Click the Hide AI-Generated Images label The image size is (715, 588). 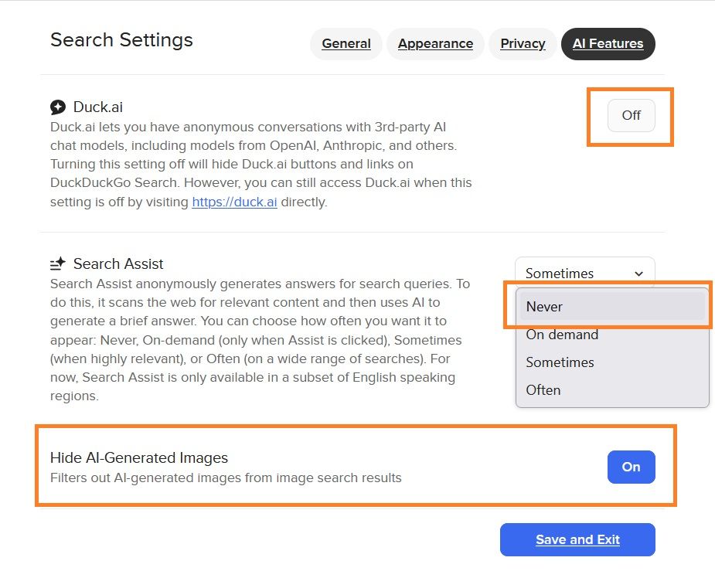(139, 457)
